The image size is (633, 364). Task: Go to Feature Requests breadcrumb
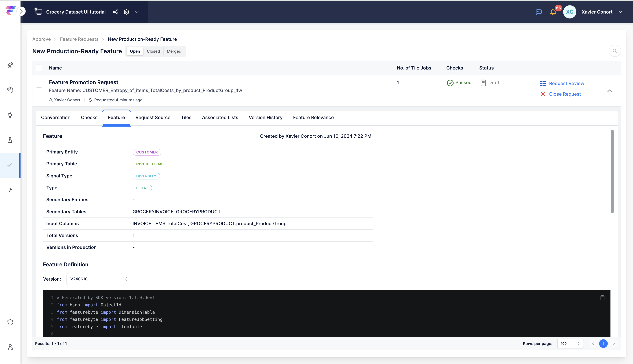pos(79,39)
